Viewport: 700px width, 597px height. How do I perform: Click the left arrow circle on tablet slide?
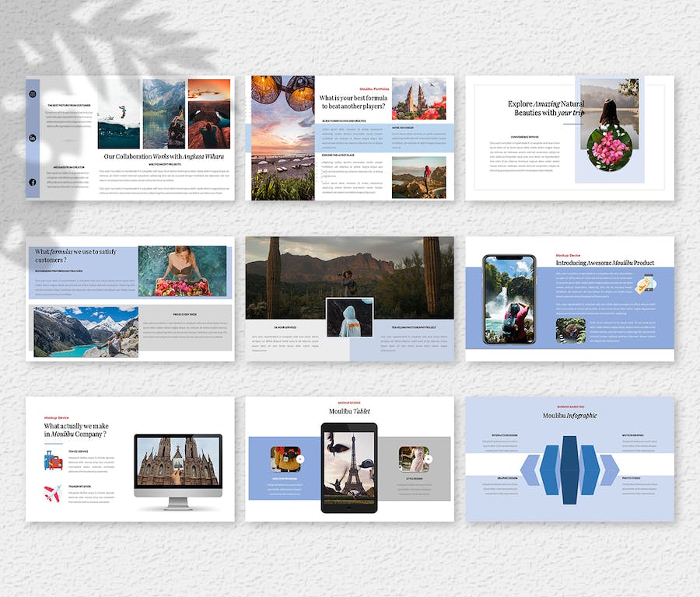[300, 459]
